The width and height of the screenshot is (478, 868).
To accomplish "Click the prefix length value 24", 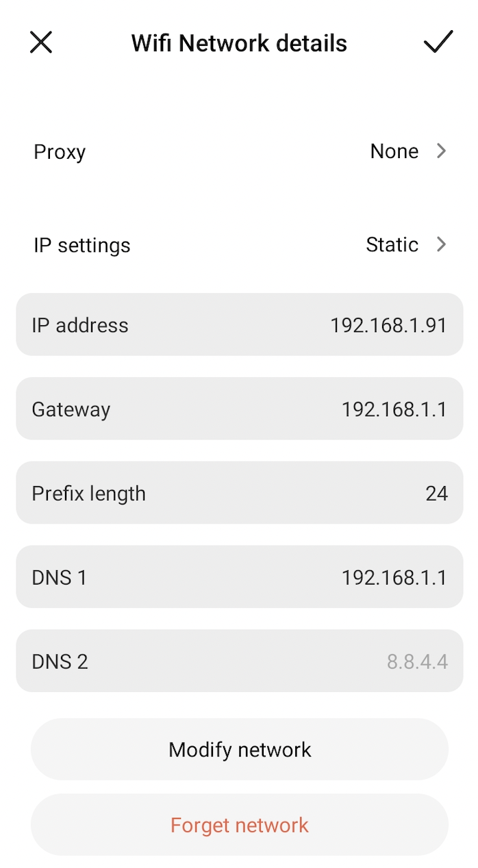I will tap(436, 494).
